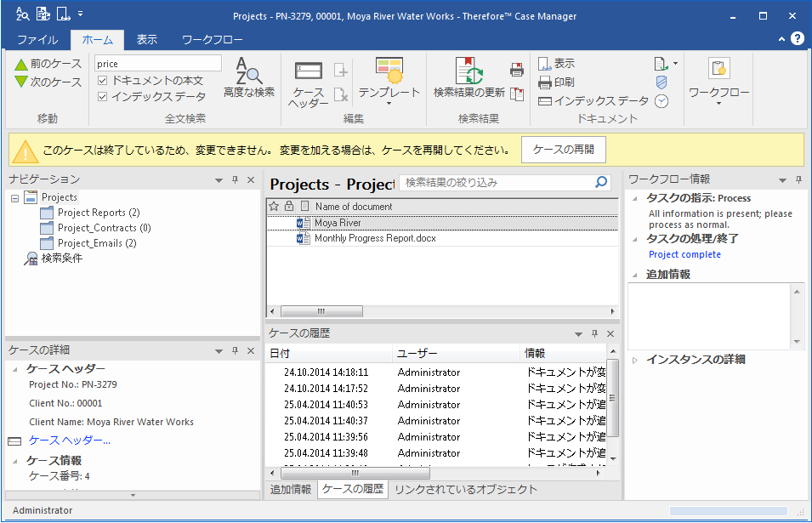
Task: Switch to the ケースの履歴 bottom tab
Action: (353, 489)
